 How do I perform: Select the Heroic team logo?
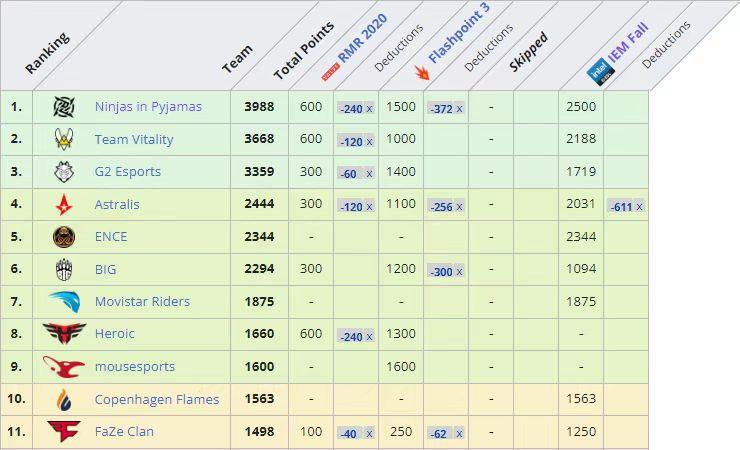tap(64, 334)
